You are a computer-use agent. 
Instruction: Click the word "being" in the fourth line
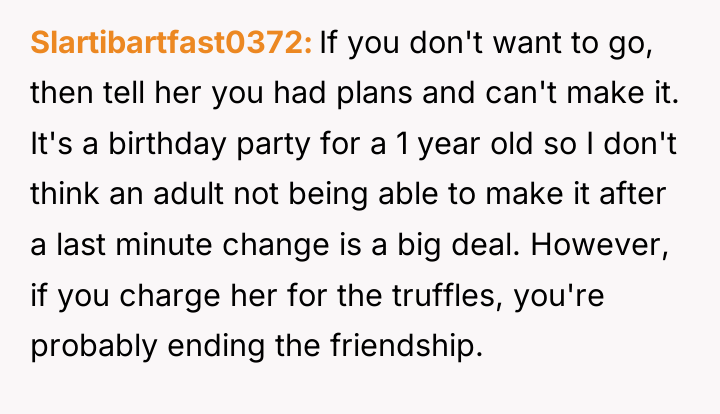click(328, 194)
